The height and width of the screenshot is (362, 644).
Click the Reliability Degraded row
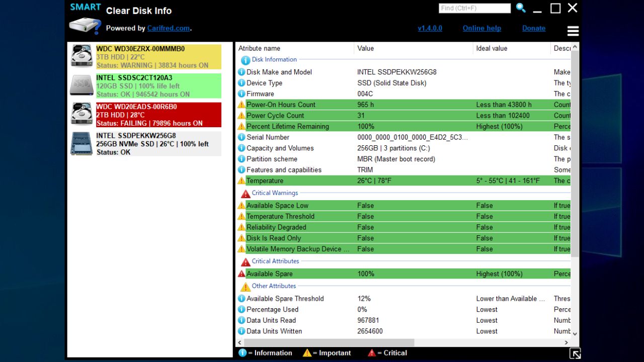pos(404,227)
